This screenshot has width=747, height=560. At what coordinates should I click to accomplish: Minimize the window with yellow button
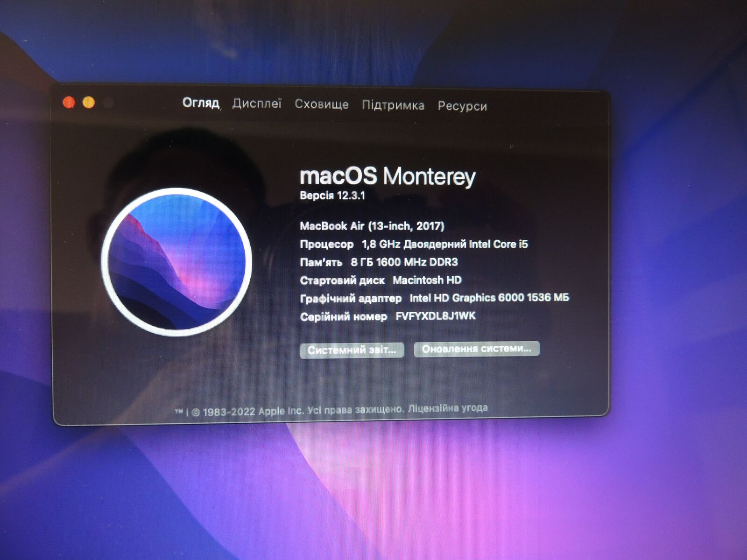89,102
